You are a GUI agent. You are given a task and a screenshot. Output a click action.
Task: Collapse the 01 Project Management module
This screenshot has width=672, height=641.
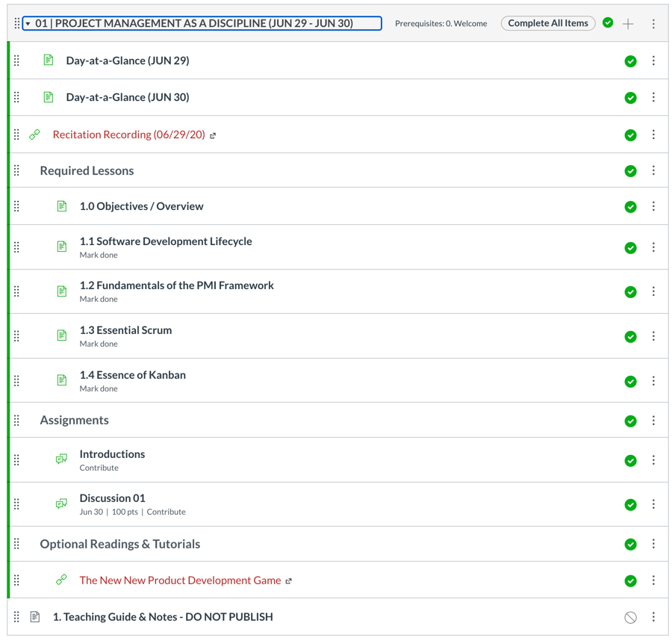pos(28,24)
